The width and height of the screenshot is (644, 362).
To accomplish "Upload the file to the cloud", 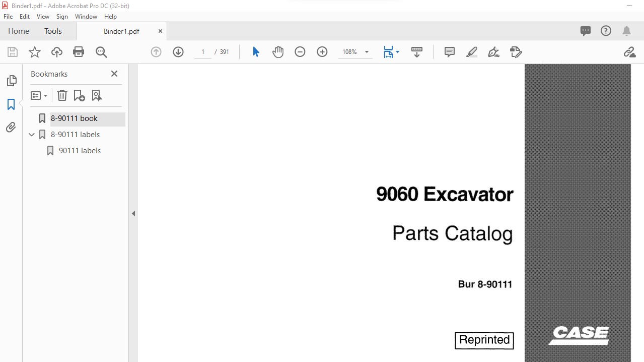I will click(x=57, y=52).
